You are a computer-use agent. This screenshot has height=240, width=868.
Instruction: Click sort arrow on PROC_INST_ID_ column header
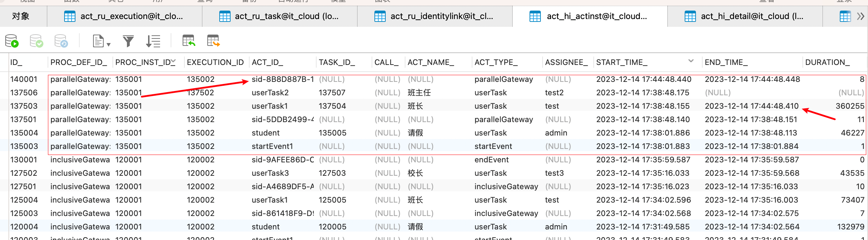click(x=173, y=62)
